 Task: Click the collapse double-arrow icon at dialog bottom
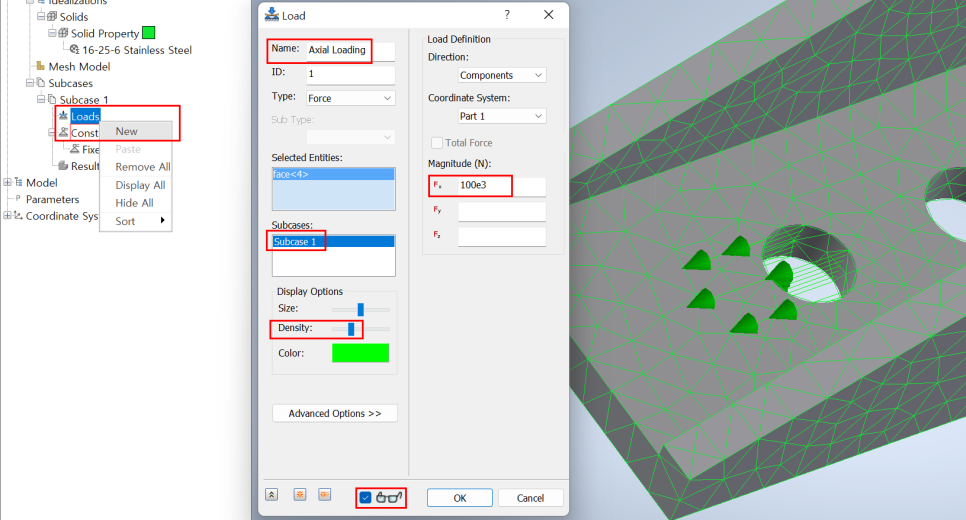tap(272, 495)
